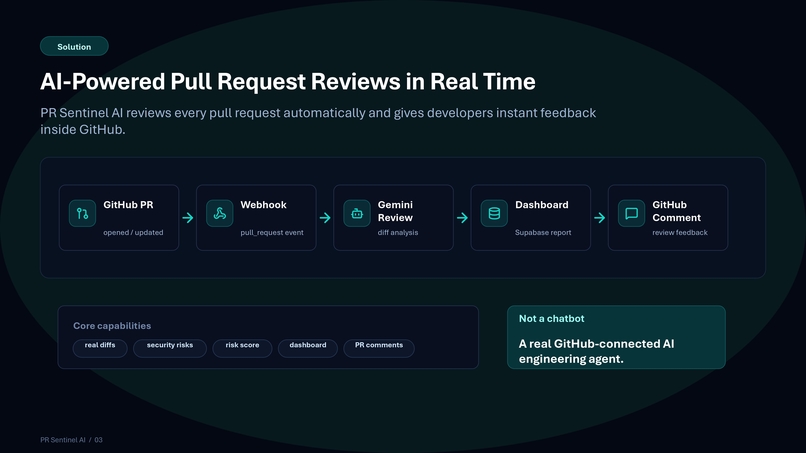Click the arrow between Webhook and Gemini Review
Viewport: 806px width, 453px height.
[325, 218]
